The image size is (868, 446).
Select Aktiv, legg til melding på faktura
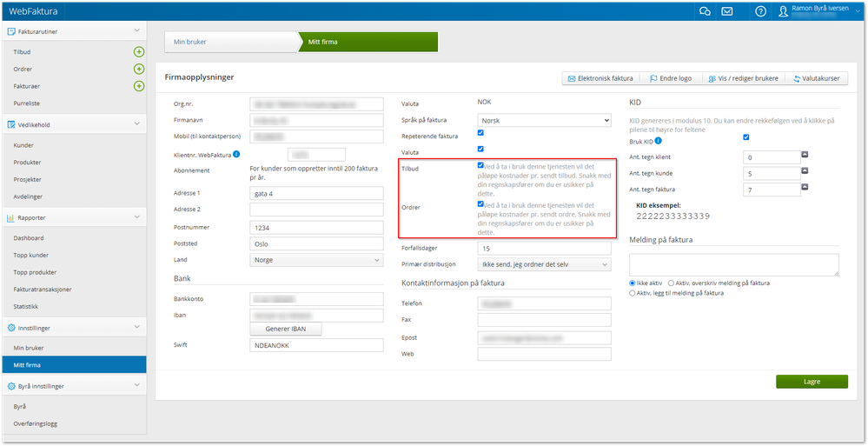[633, 293]
